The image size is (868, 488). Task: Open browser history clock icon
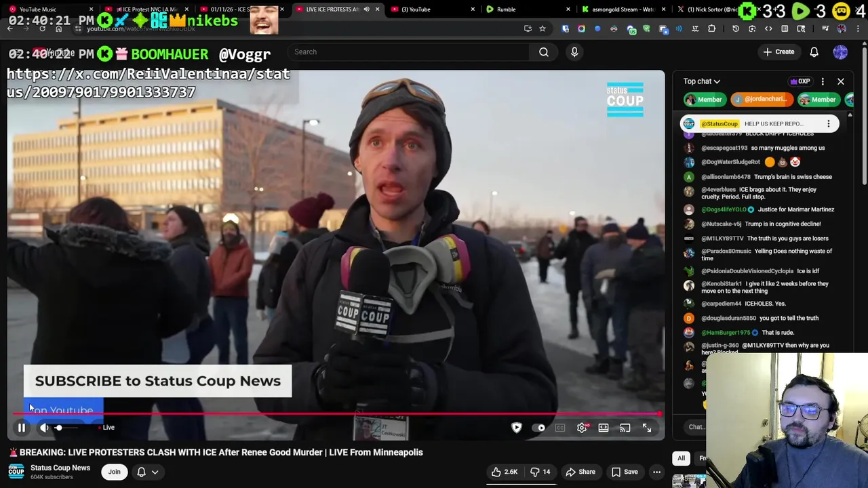pyautogui.click(x=736, y=28)
